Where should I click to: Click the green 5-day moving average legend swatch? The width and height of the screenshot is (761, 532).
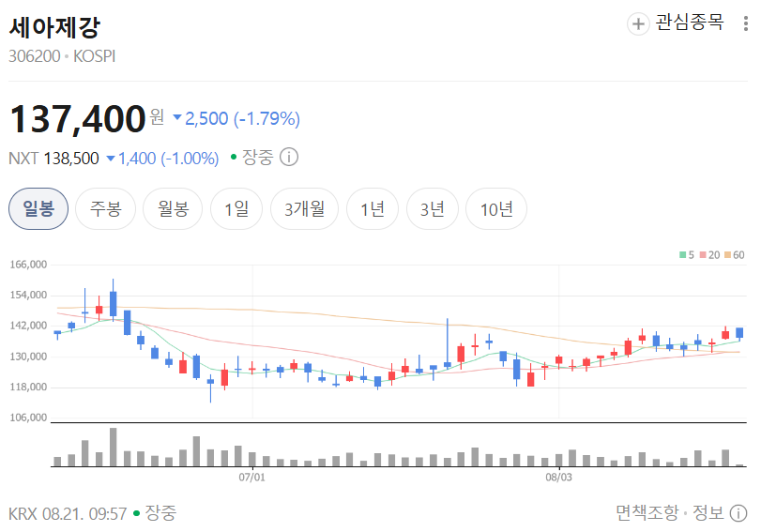point(683,255)
